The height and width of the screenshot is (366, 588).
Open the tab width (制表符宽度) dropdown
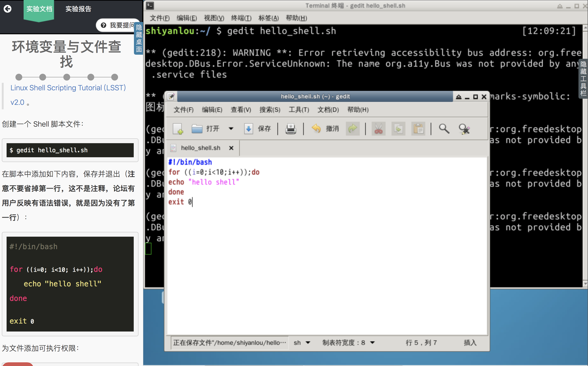click(x=348, y=343)
